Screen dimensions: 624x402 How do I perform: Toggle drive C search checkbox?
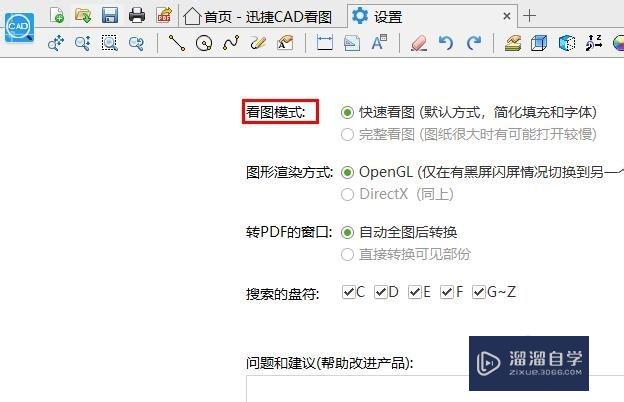coord(349,292)
